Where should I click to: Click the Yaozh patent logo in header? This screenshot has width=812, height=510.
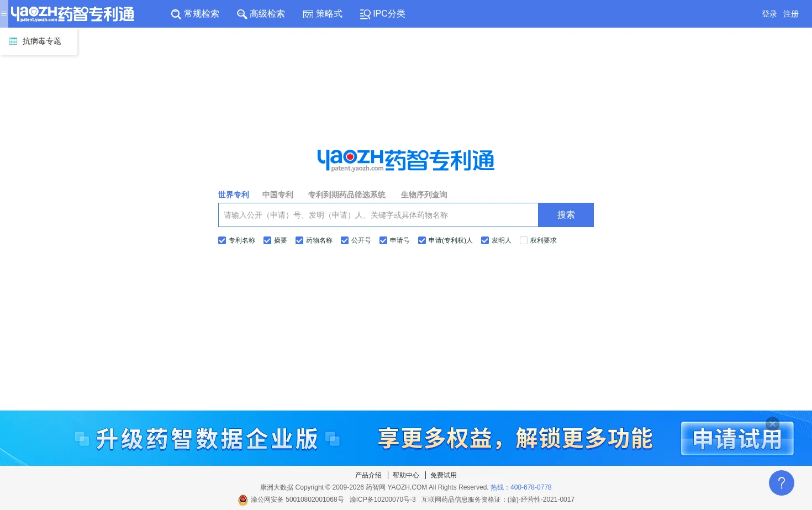72,14
